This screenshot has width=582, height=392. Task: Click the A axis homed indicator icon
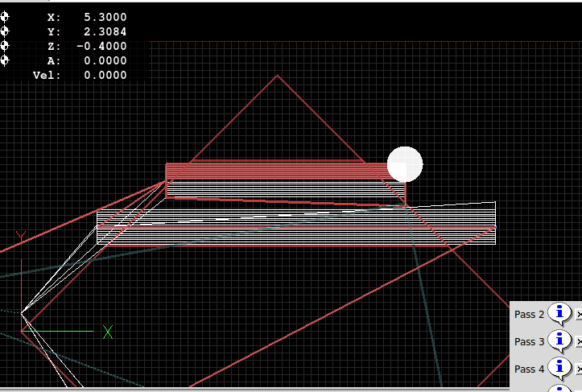coord(4,60)
